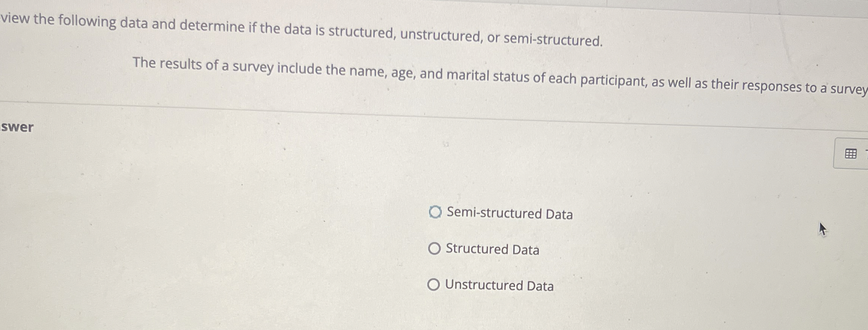Click the Unstructured Data label text
The image size is (868, 330).
point(499,286)
